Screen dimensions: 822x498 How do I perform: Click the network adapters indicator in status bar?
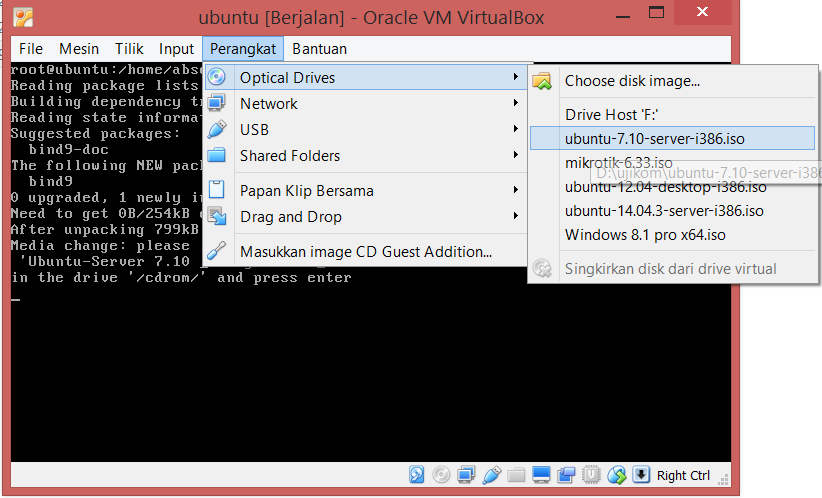[x=466, y=475]
